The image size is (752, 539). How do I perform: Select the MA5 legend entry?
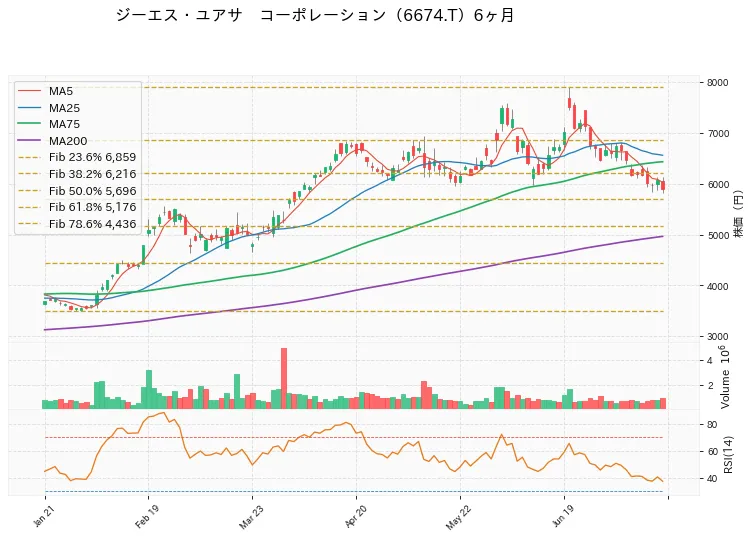[46, 91]
